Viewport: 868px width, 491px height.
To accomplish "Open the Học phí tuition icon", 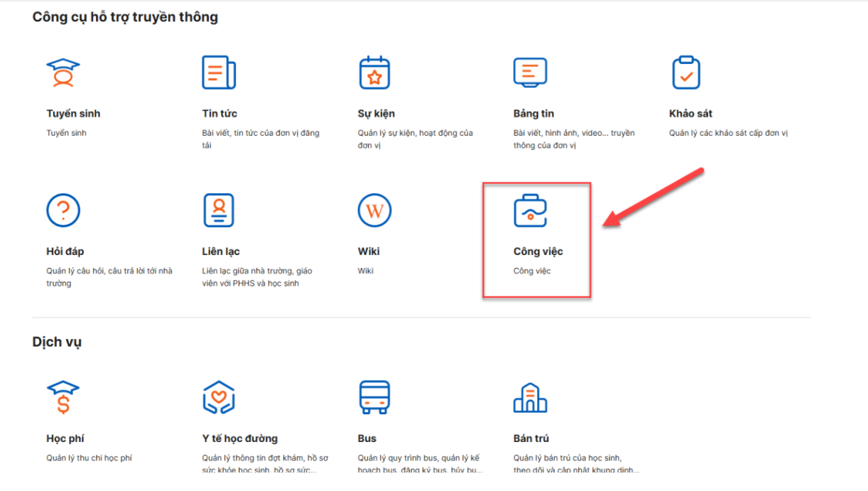I will tap(63, 397).
